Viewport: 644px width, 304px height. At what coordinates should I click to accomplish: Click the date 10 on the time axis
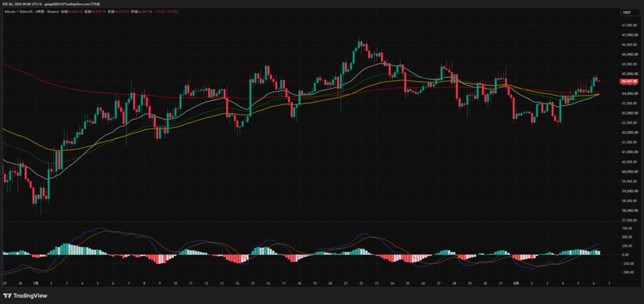click(175, 283)
